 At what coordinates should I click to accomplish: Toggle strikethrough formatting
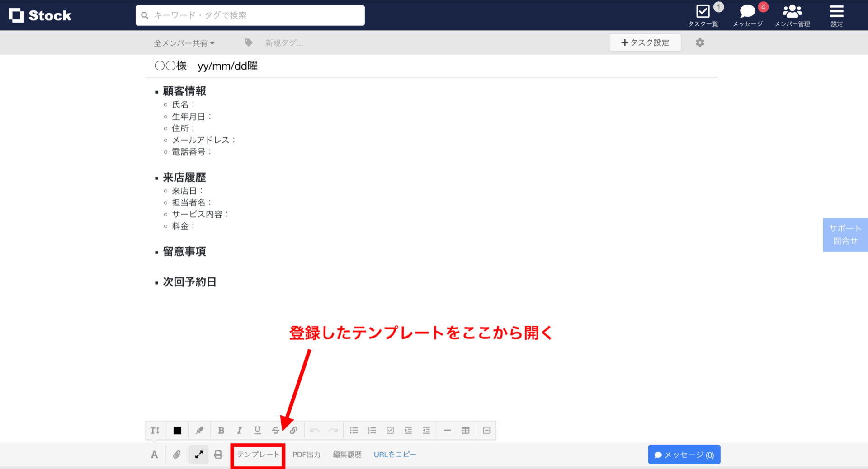(275, 430)
